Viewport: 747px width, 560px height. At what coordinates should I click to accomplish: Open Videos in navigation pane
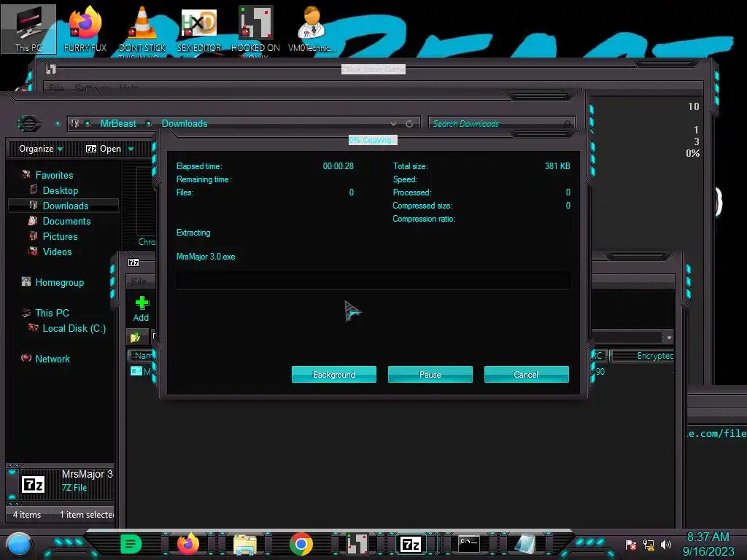pyautogui.click(x=57, y=252)
